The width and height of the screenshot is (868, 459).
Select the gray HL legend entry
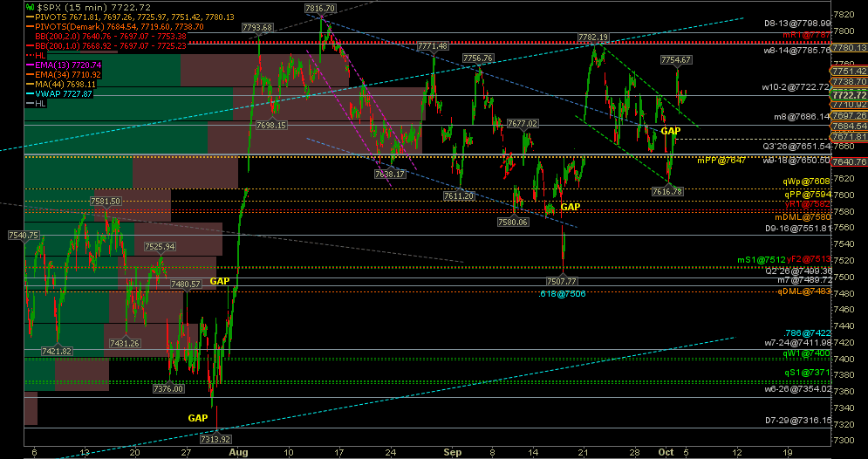36,103
